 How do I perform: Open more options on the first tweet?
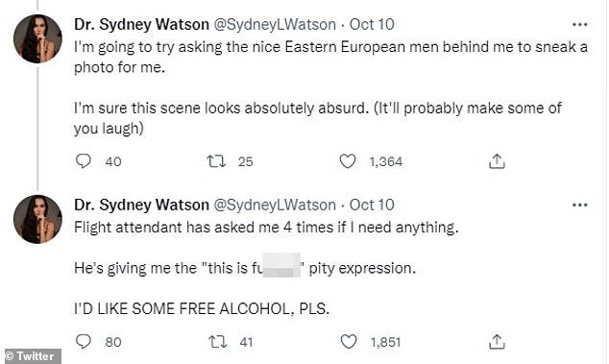point(580,24)
